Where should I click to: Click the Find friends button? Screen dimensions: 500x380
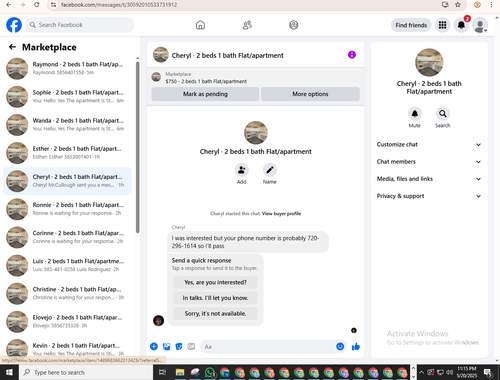pyautogui.click(x=411, y=25)
